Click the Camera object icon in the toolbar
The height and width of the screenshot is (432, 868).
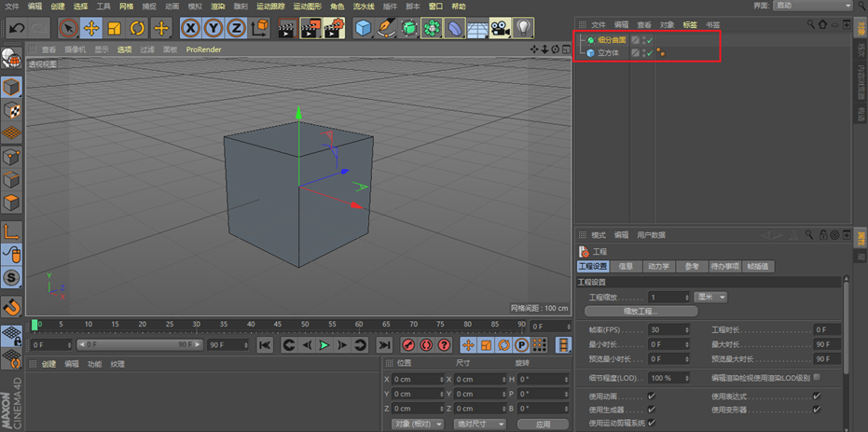(500, 28)
